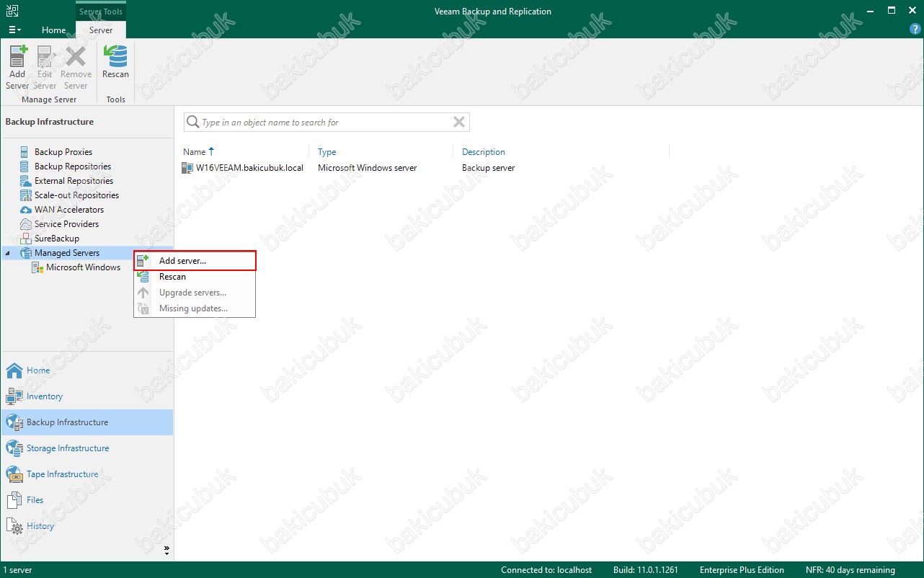Click the Storage Infrastructure icon
The height and width of the screenshot is (578, 924).
tap(14, 448)
